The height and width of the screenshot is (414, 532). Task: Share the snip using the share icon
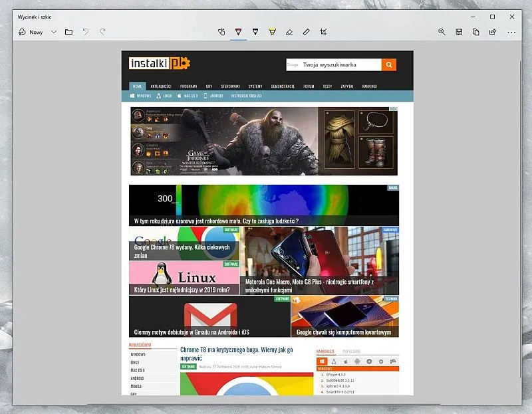tap(493, 32)
